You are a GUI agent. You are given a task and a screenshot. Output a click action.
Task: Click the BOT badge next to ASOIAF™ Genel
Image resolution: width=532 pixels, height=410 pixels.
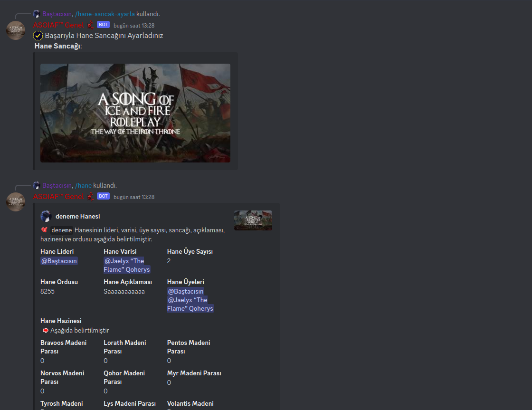pos(103,24)
